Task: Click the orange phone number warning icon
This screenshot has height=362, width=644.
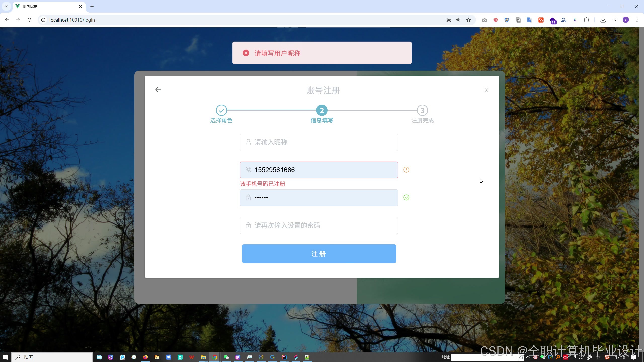Action: pos(406,170)
